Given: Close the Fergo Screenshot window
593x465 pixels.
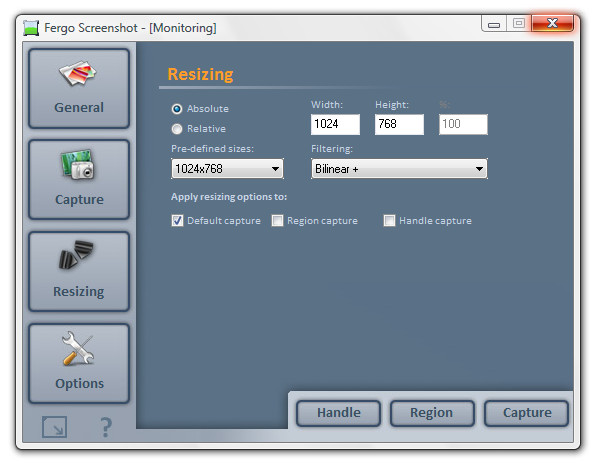Looking at the screenshot, I should (552, 23).
